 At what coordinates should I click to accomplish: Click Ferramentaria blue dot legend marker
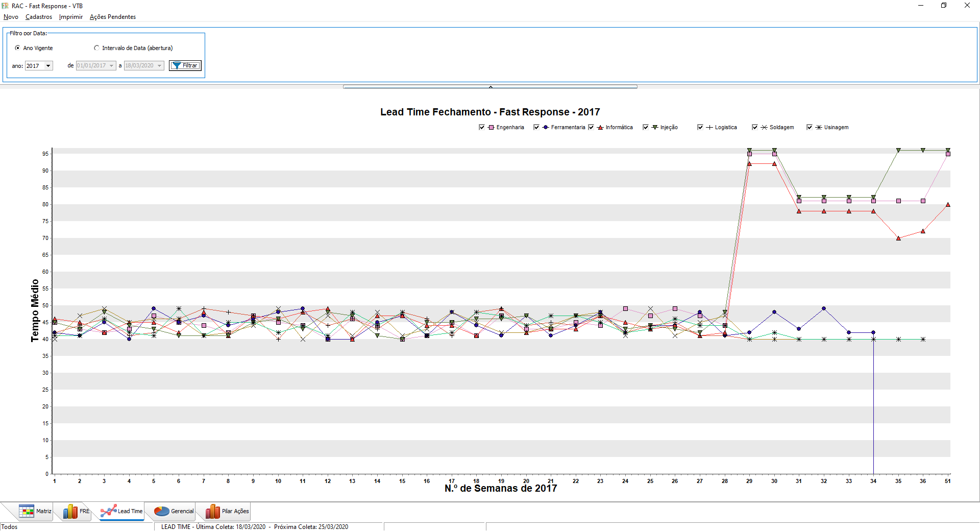click(x=546, y=127)
